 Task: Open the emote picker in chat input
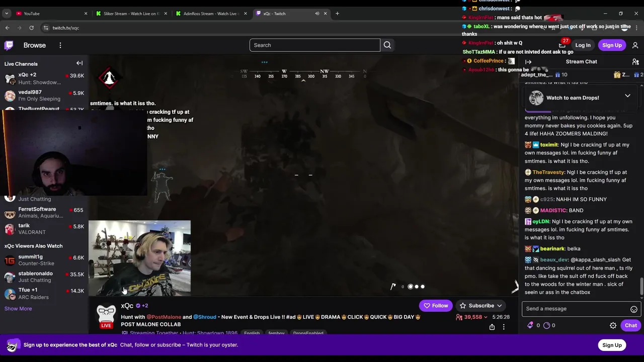634,309
